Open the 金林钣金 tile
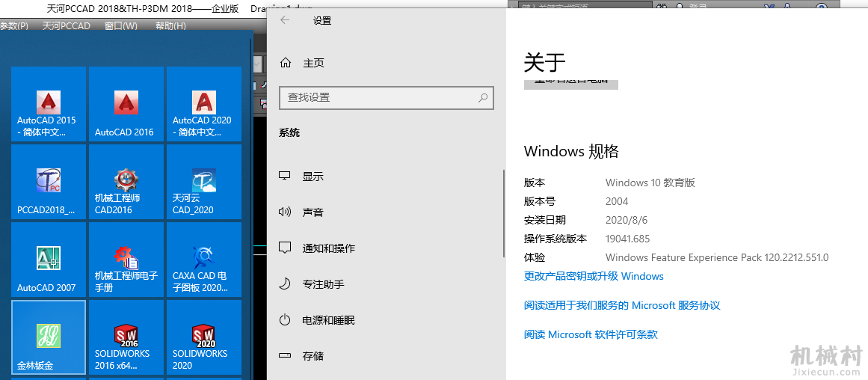 pos(49,337)
